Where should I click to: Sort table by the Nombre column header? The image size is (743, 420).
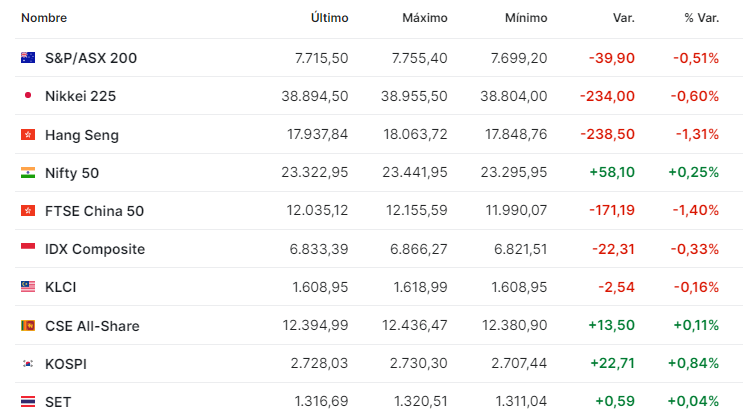point(44,18)
